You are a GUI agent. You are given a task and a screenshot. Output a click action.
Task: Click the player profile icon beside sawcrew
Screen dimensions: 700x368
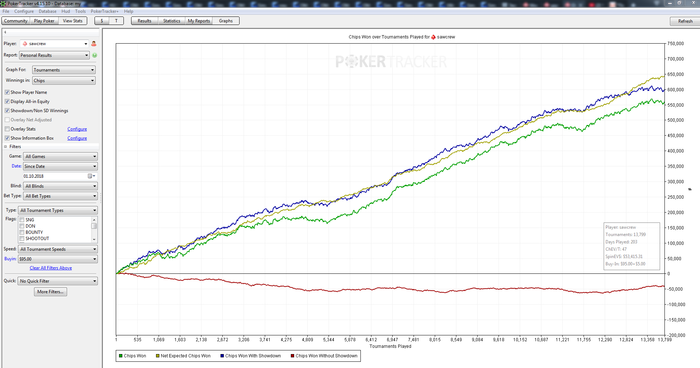94,44
